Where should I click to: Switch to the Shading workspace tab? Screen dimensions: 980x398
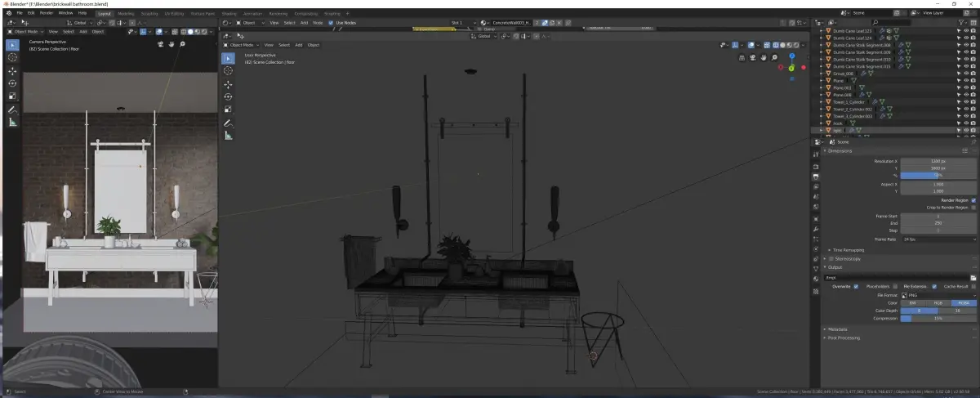pyautogui.click(x=229, y=14)
